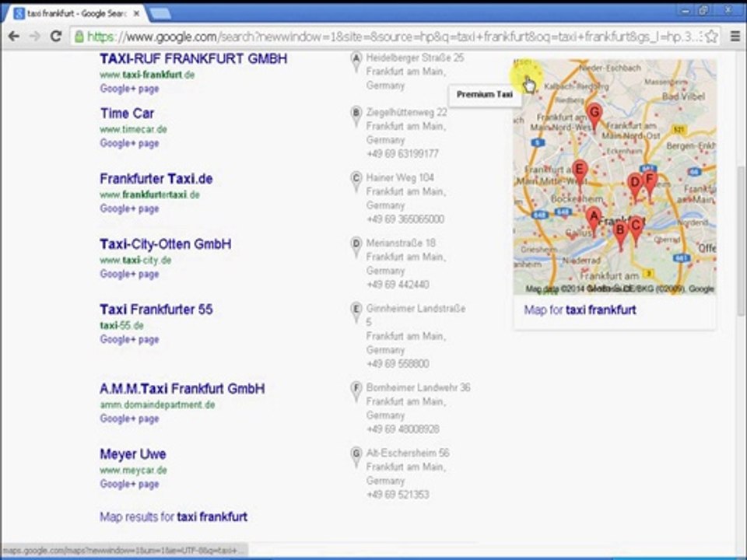Click red map pin G on the map
This screenshot has width=747, height=560.
tap(594, 116)
